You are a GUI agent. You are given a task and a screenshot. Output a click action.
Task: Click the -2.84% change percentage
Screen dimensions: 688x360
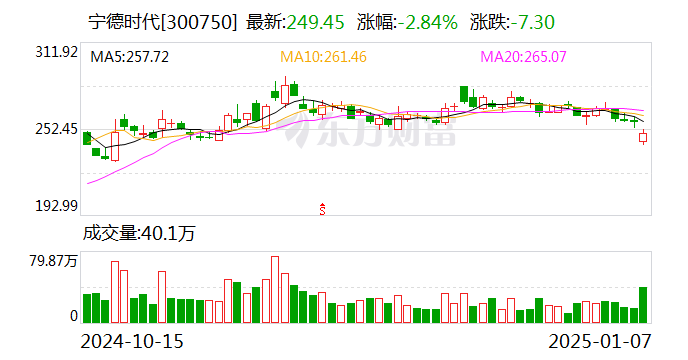(427, 22)
